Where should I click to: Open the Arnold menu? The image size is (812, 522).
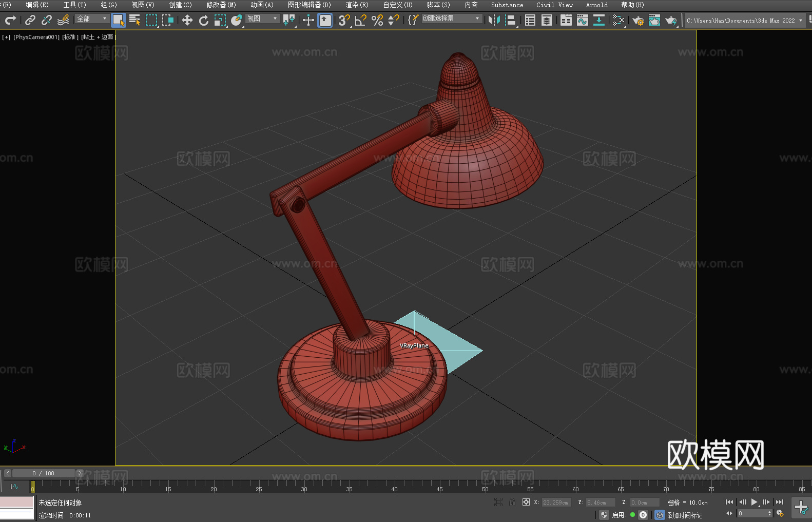[x=596, y=5]
